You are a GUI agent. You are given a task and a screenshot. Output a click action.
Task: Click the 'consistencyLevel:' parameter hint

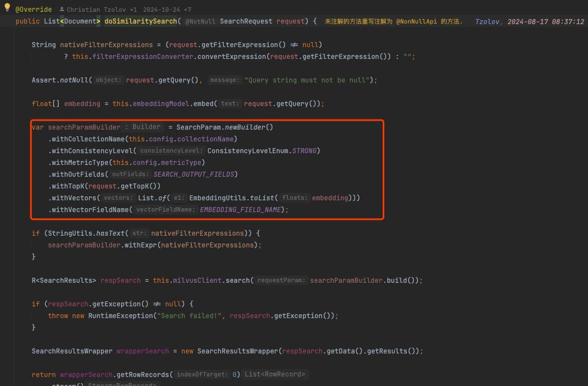tap(171, 150)
